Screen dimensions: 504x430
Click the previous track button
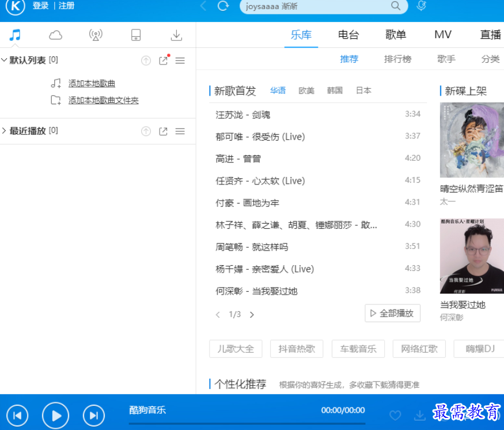(17, 416)
